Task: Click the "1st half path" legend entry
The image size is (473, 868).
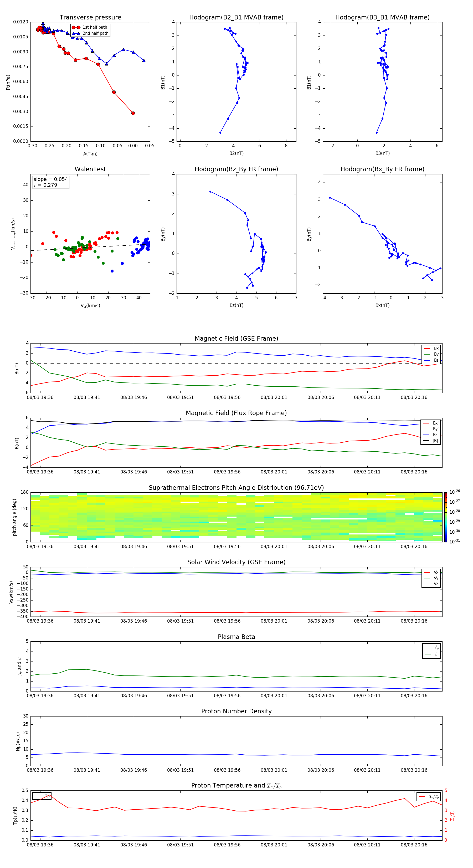Action: pyautogui.click(x=90, y=27)
